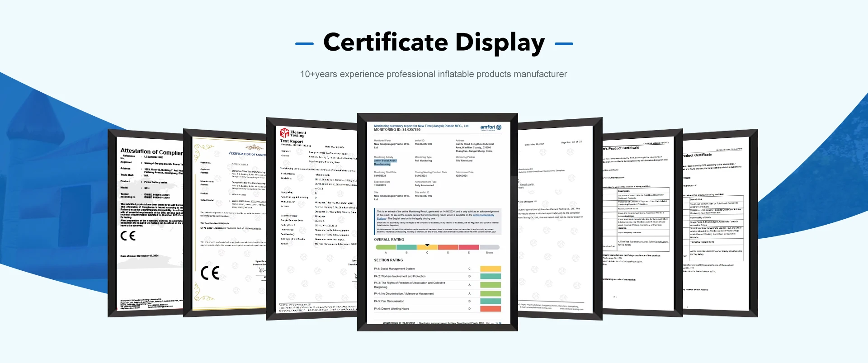
Task: Click the highlighted "amfori Social Audit - Manufacturing" text
Action: pos(385,162)
